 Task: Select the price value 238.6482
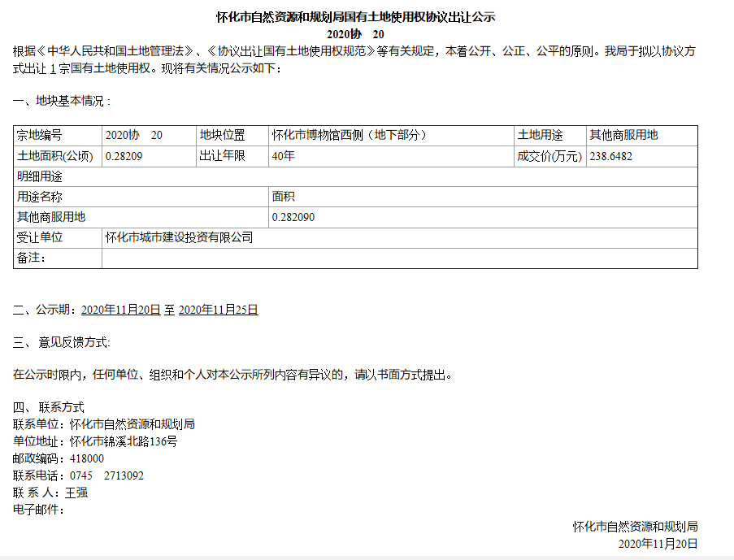(611, 156)
